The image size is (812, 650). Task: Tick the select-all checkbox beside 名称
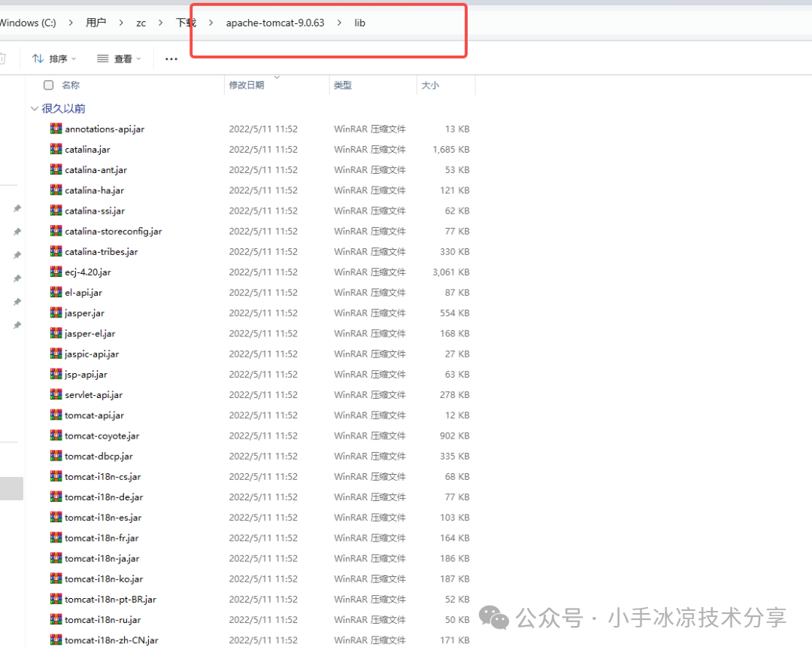(49, 85)
